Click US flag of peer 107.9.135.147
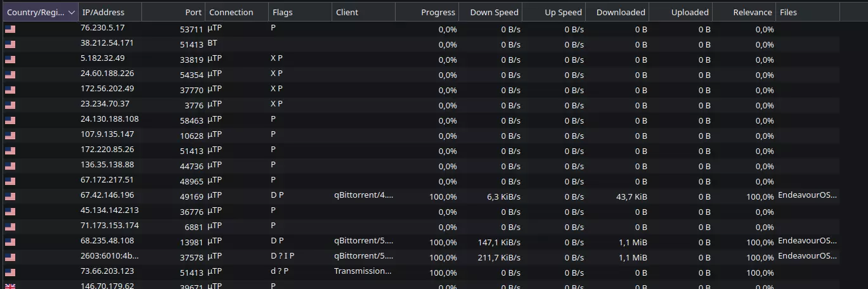 tap(10, 136)
